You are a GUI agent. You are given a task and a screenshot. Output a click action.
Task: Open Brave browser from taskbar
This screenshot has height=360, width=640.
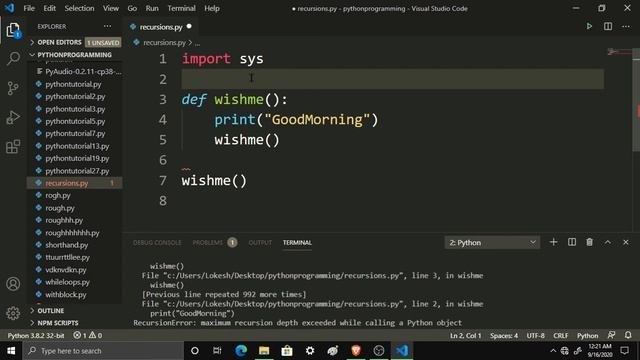356,351
